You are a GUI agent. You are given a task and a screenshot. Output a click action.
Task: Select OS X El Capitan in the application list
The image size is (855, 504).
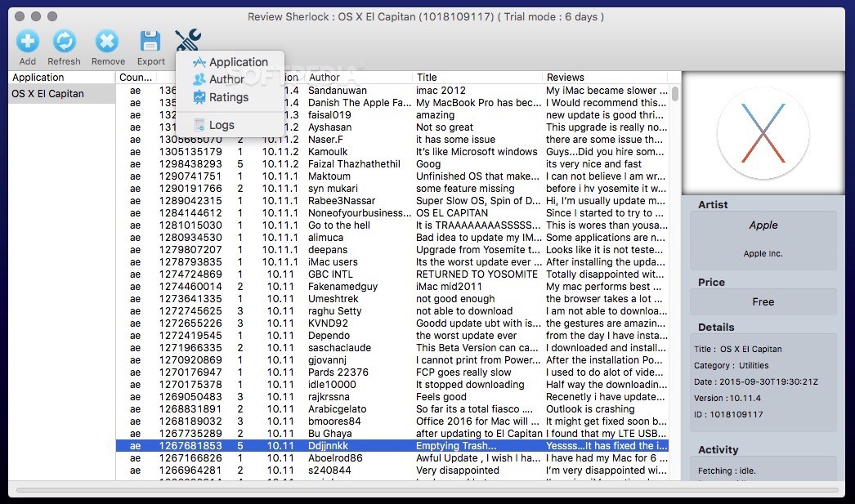[x=61, y=94]
